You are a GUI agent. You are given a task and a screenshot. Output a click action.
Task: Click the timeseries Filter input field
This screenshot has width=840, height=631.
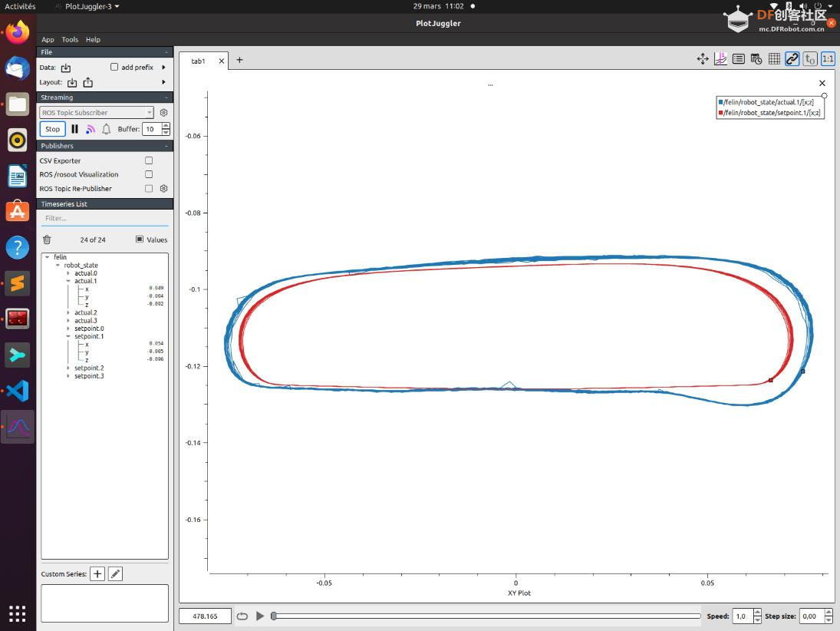(x=104, y=218)
